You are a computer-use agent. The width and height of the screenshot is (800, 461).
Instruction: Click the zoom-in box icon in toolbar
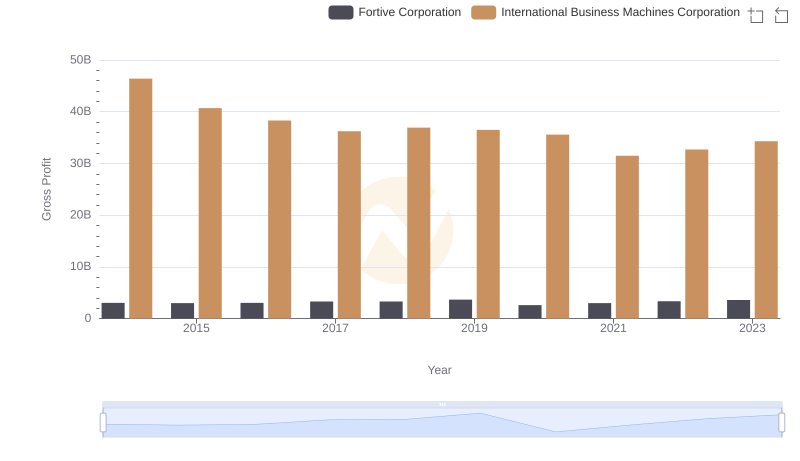pyautogui.click(x=756, y=15)
